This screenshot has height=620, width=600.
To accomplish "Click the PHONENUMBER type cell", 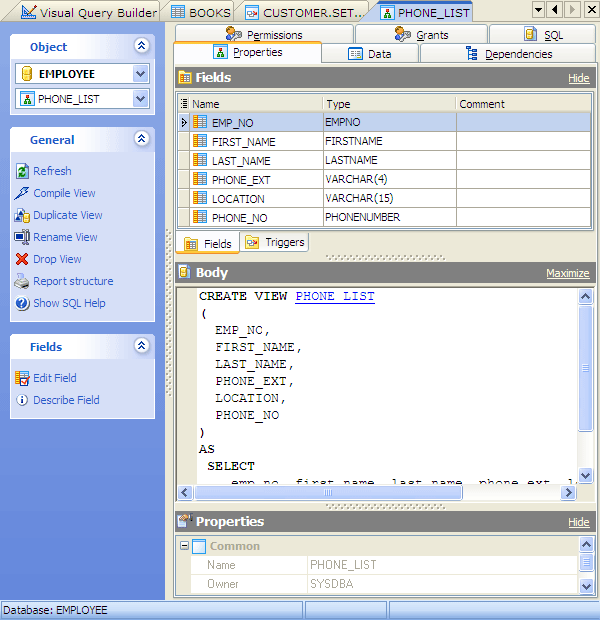I will click(x=390, y=217).
